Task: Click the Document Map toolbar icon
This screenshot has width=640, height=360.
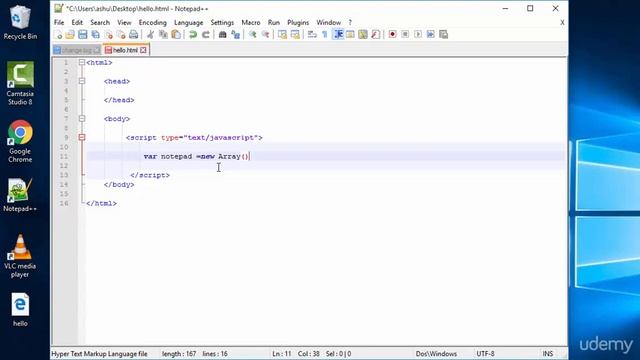Action: click(363, 35)
